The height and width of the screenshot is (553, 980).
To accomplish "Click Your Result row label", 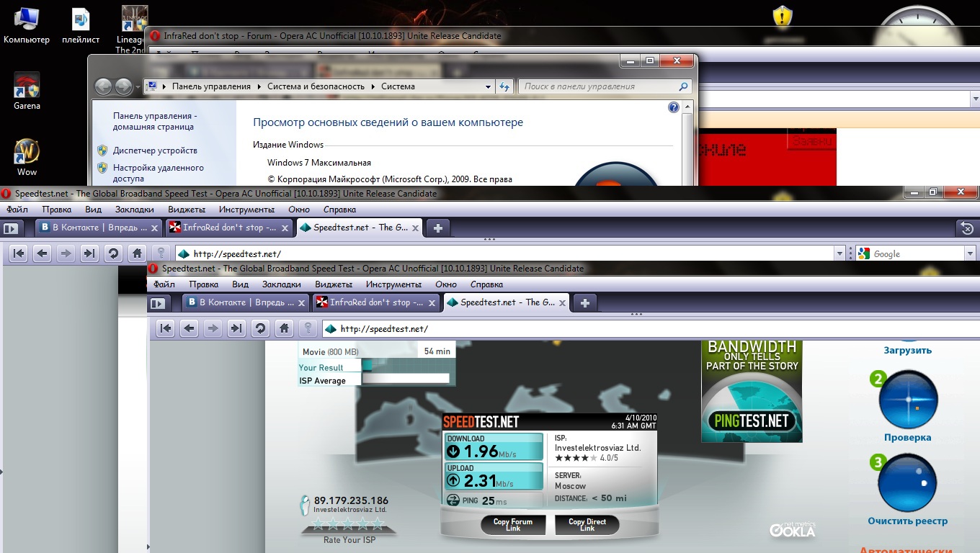I will [x=321, y=368].
